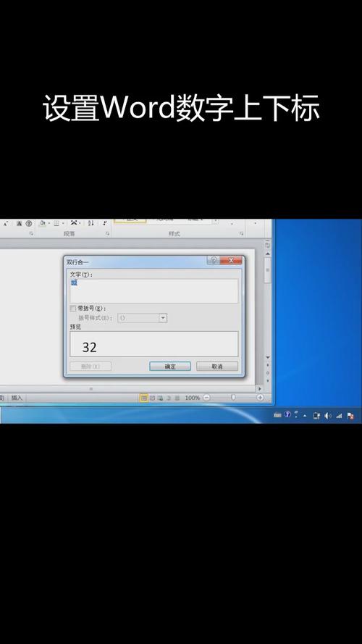
Task: Click the 100% zoom level
Action: (192, 398)
